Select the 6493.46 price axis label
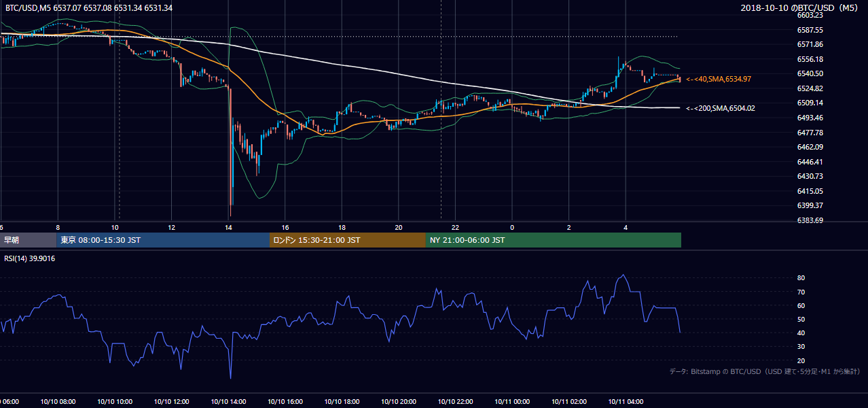The height and width of the screenshot is (408, 868). tap(810, 118)
